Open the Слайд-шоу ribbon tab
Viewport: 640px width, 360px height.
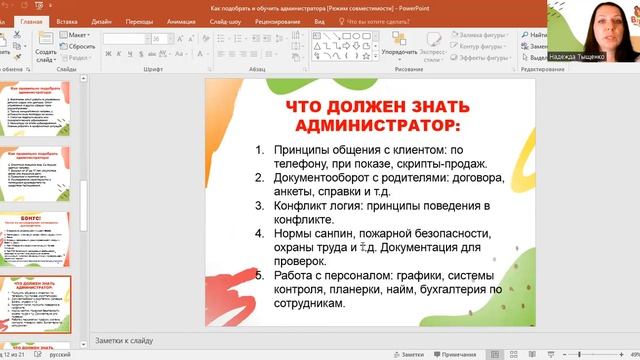coord(225,22)
